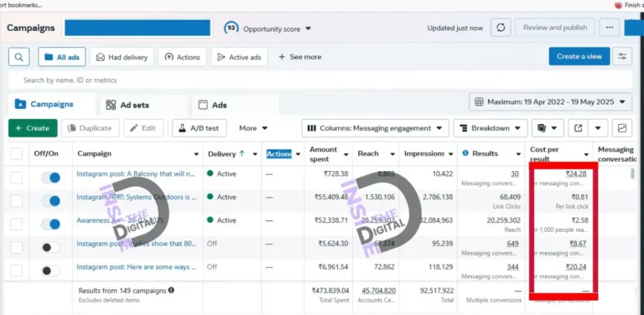Sort by Delivery arrow icon

[x=241, y=153]
